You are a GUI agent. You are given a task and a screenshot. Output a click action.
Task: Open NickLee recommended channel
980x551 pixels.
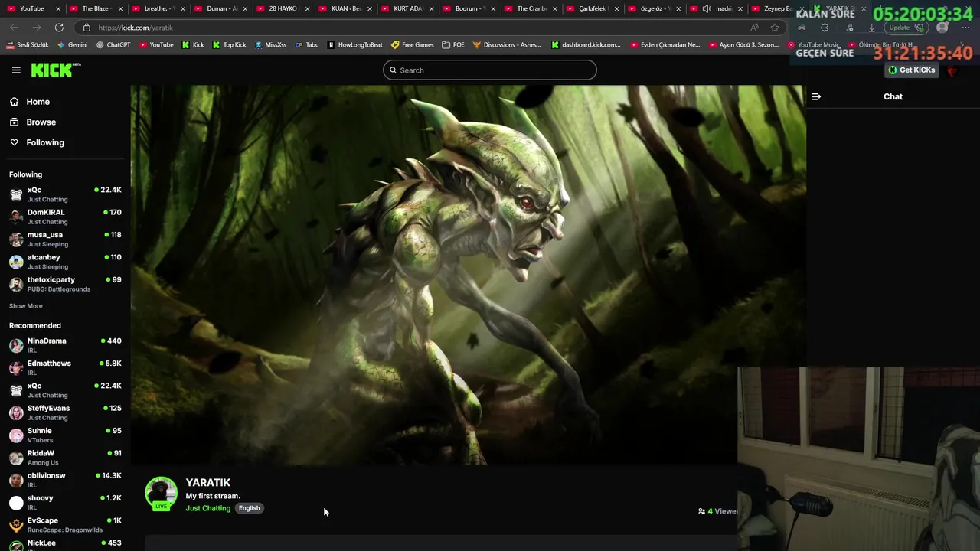point(65,543)
